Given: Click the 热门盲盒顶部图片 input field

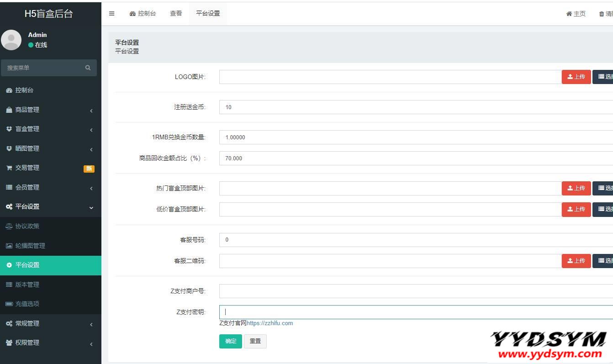Looking at the screenshot, I should (x=391, y=188).
